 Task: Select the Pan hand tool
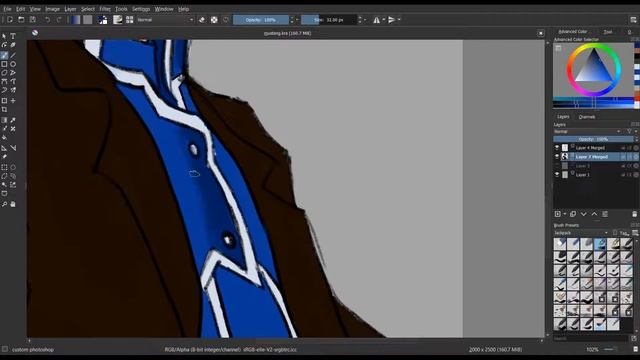[13, 204]
